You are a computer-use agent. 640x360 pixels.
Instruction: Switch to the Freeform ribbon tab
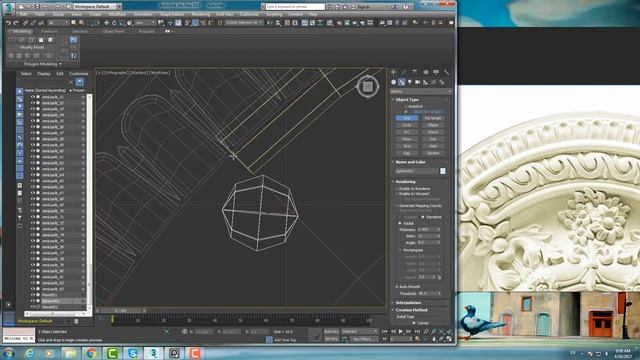pos(49,31)
